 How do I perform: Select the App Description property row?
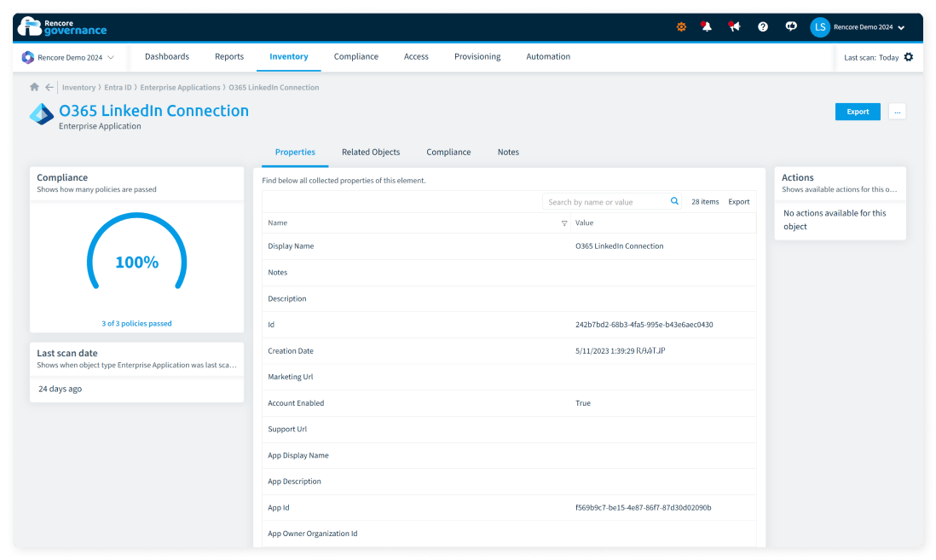click(509, 482)
